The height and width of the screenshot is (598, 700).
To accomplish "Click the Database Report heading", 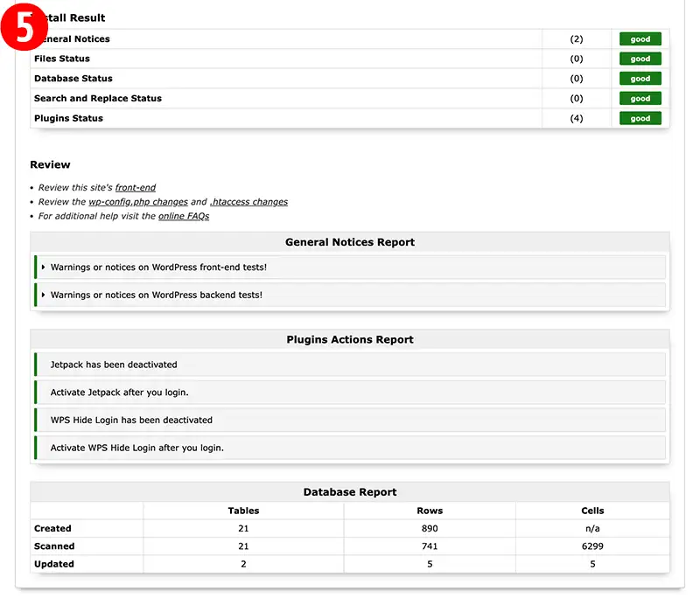I will 350,492.
